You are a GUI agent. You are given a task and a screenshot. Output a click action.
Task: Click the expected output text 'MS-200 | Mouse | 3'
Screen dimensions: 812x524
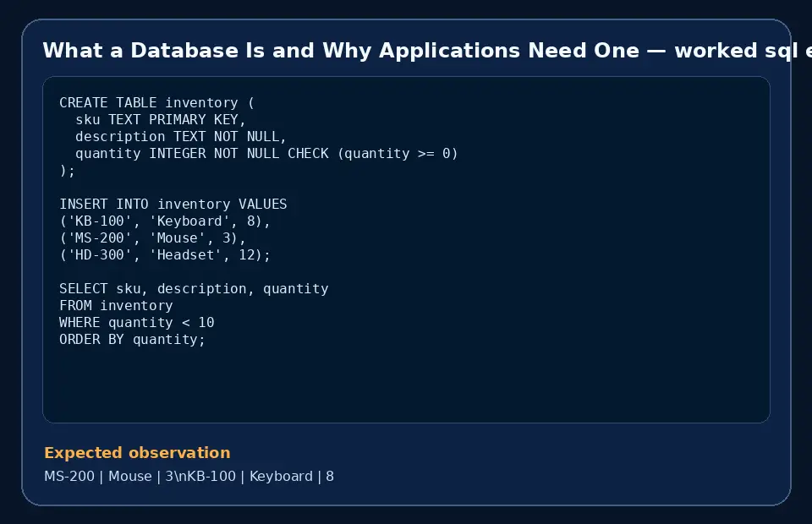pyautogui.click(x=109, y=477)
